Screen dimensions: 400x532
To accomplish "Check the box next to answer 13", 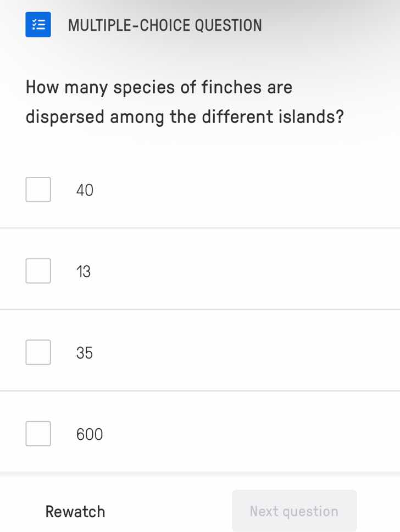I will click(38, 271).
